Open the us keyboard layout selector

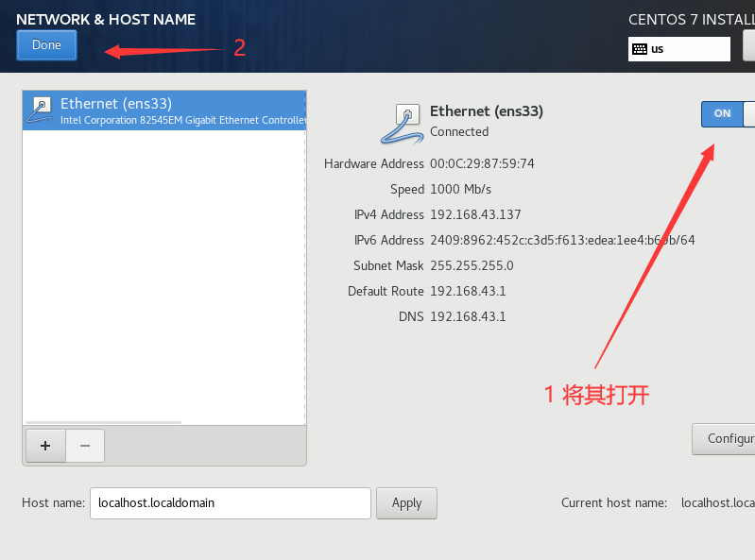click(x=678, y=49)
